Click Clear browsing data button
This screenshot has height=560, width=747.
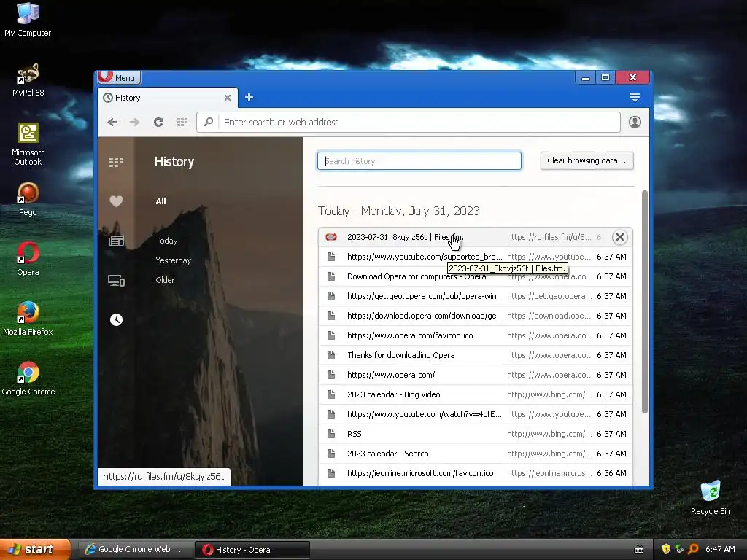[587, 160]
